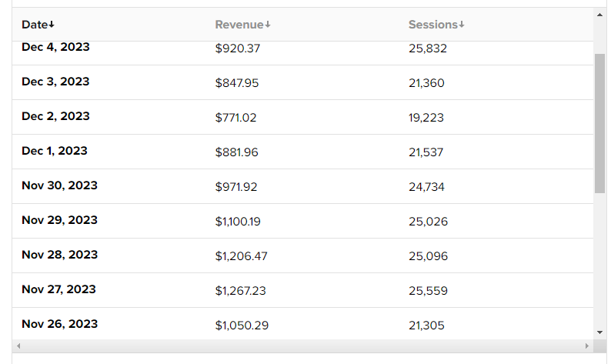Click the $1,050.29 revenue value

pyautogui.click(x=242, y=326)
